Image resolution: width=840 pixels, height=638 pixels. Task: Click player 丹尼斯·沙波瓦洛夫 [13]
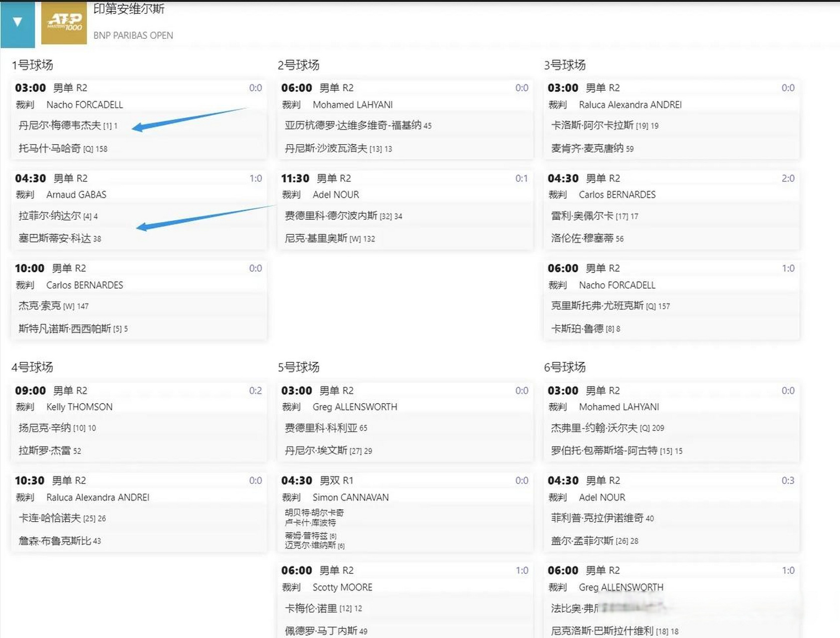click(x=338, y=149)
